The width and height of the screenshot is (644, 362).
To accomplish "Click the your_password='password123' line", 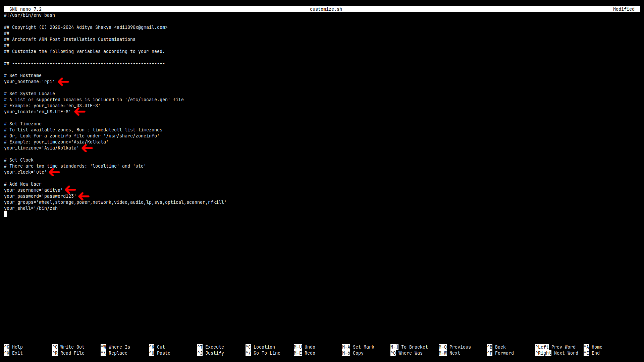I will [x=40, y=196].
